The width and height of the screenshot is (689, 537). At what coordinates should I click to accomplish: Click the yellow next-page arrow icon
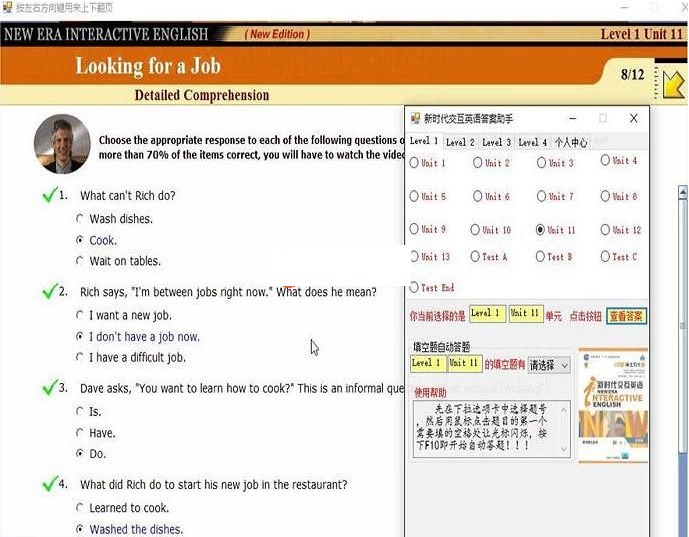pos(673,80)
